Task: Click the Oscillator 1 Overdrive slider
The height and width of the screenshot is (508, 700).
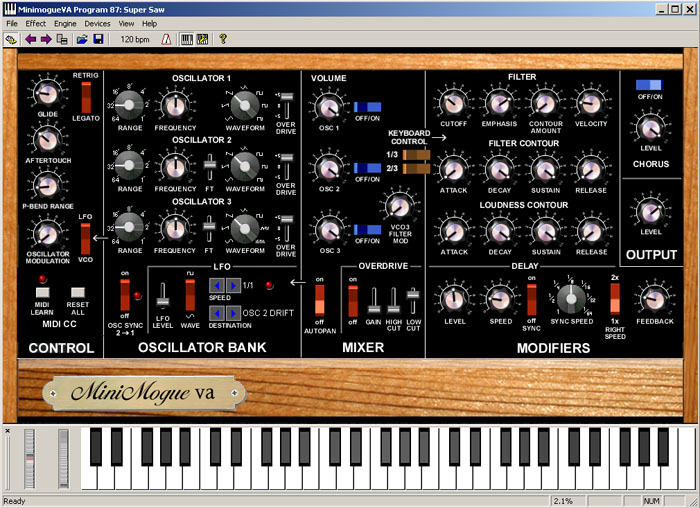Action: 286,105
